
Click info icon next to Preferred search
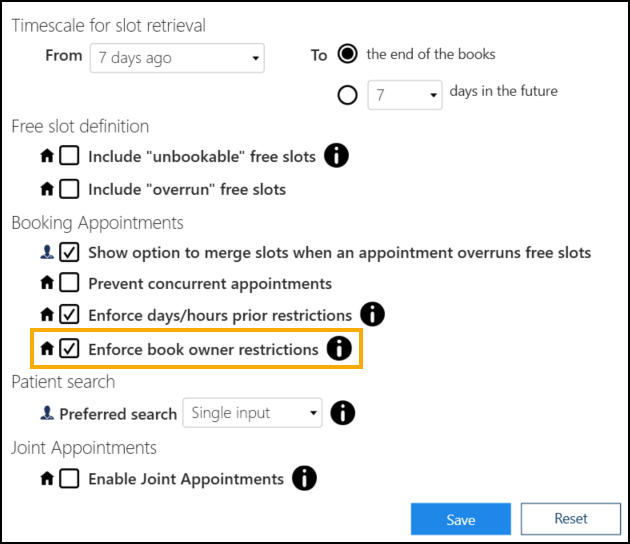click(343, 412)
